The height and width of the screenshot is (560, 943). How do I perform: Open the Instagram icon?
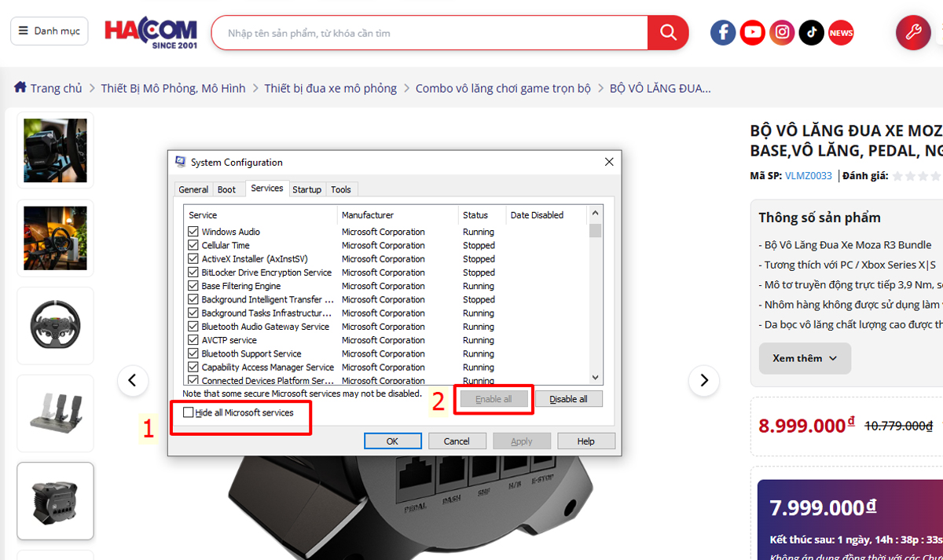[782, 32]
